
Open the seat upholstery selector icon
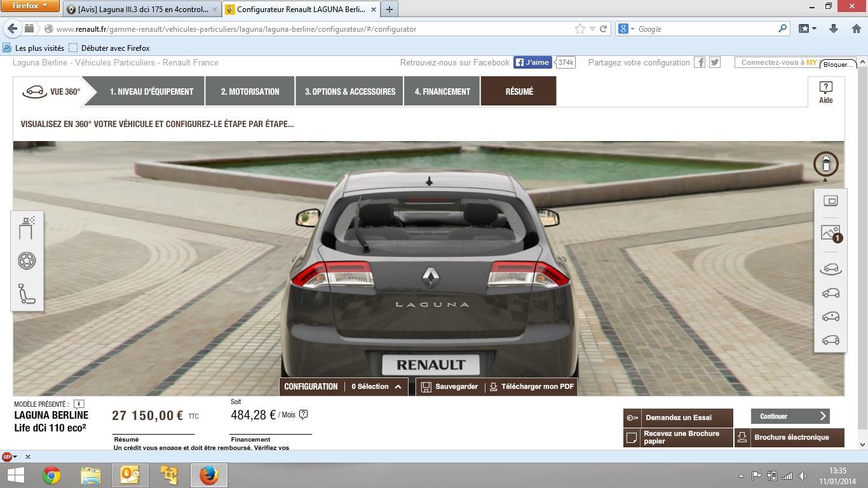click(27, 293)
